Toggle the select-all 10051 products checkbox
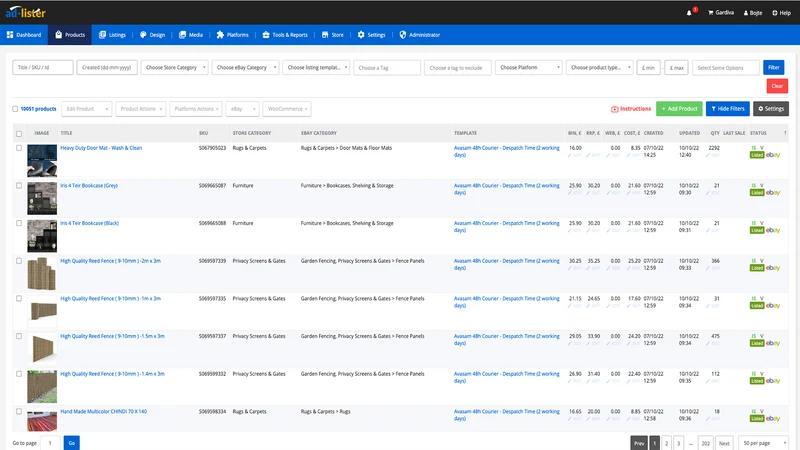This screenshot has height=450, width=800. (15, 109)
